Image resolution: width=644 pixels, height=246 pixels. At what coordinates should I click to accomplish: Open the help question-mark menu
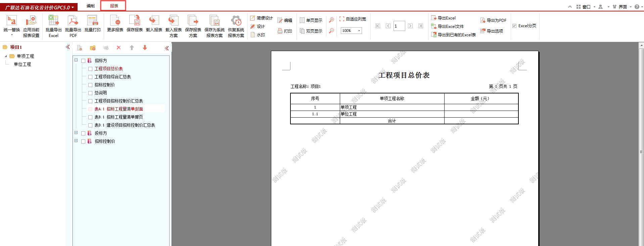[638, 7]
